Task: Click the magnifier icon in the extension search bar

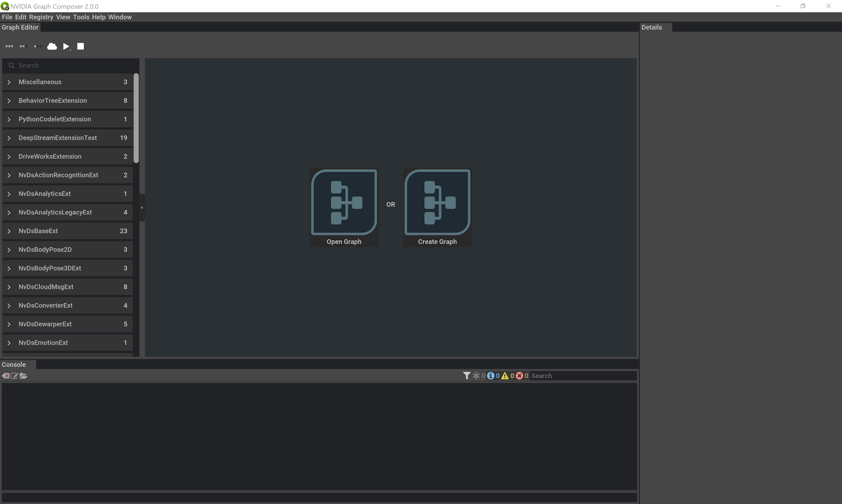Action: tap(11, 65)
